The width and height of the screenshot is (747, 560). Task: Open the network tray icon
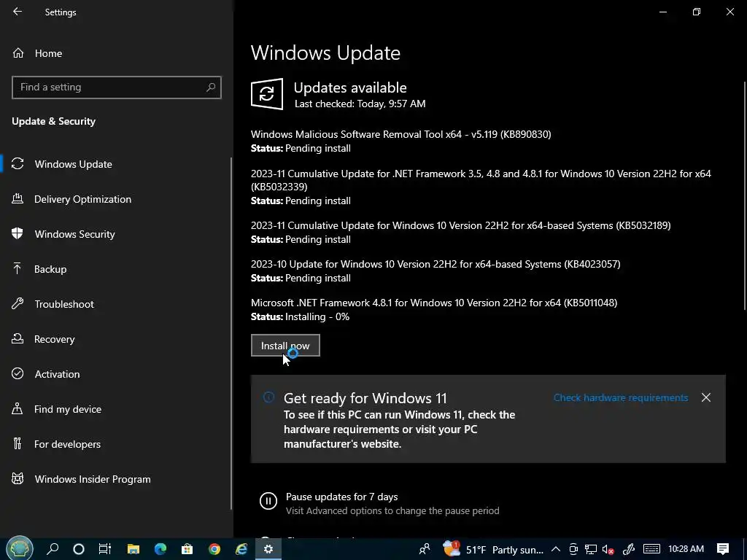[591, 549]
